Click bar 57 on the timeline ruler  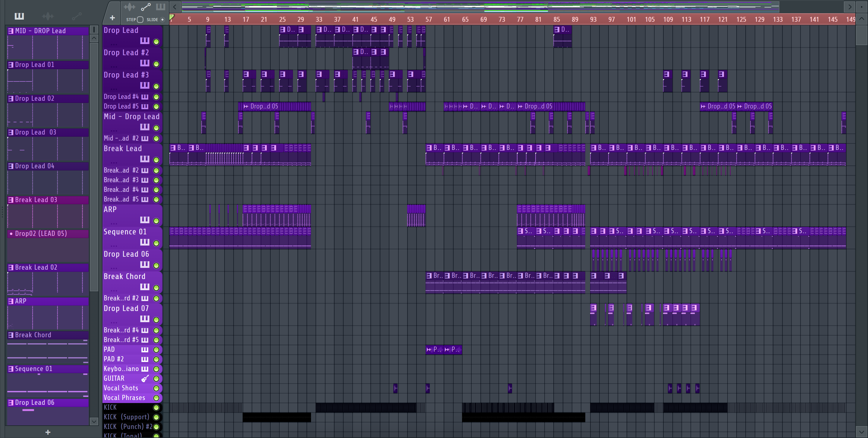click(428, 20)
